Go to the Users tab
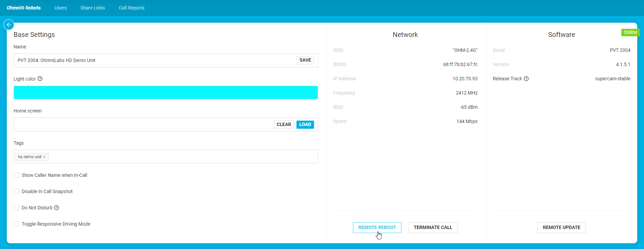Image resolution: width=644 pixels, height=249 pixels. click(x=61, y=8)
